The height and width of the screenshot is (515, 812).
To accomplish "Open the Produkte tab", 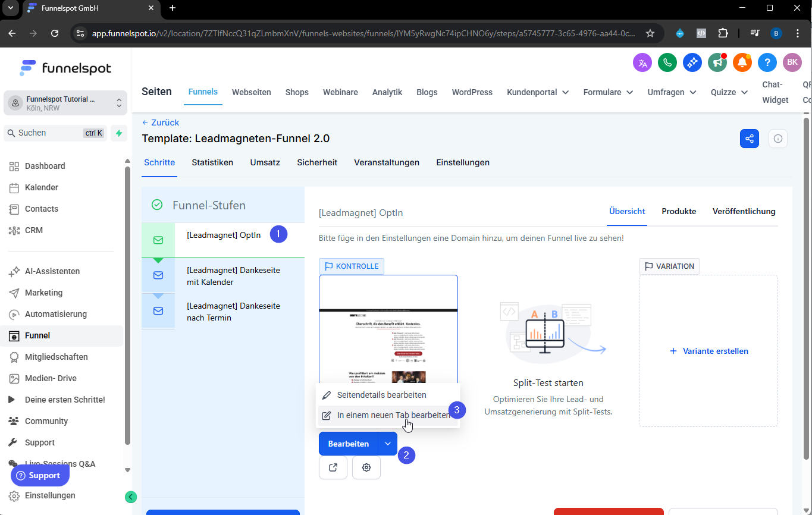I will click(x=679, y=211).
